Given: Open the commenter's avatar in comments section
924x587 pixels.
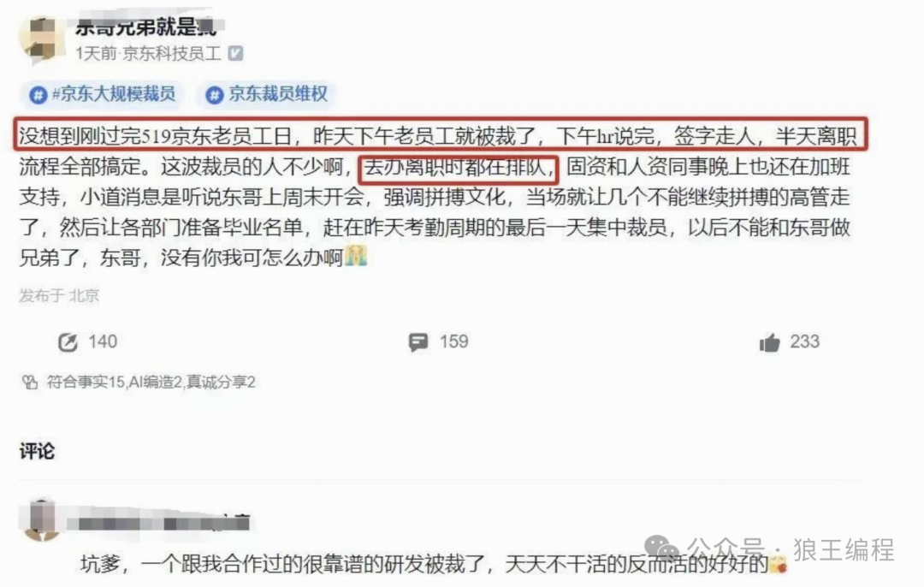Looking at the screenshot, I should [x=41, y=519].
